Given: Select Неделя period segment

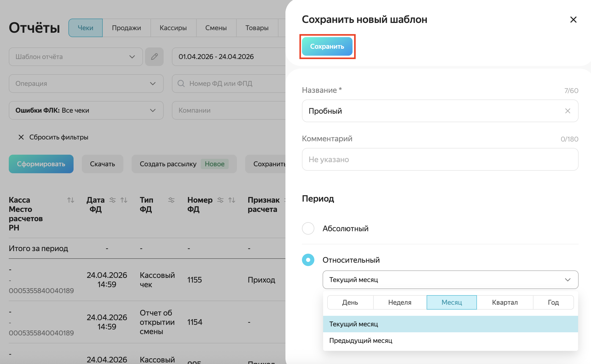Looking at the screenshot, I should pos(400,302).
